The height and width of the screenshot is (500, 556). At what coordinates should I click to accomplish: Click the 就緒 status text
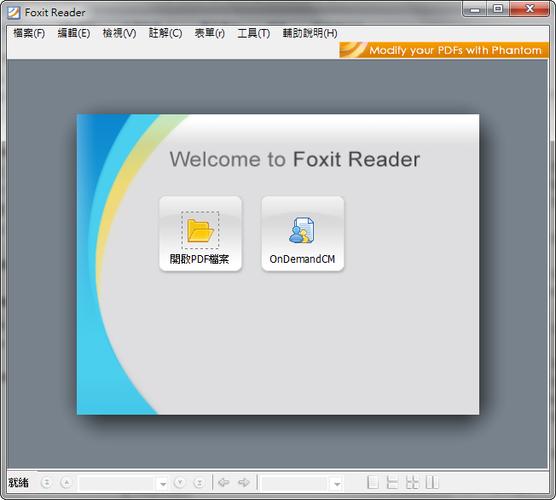(19, 483)
